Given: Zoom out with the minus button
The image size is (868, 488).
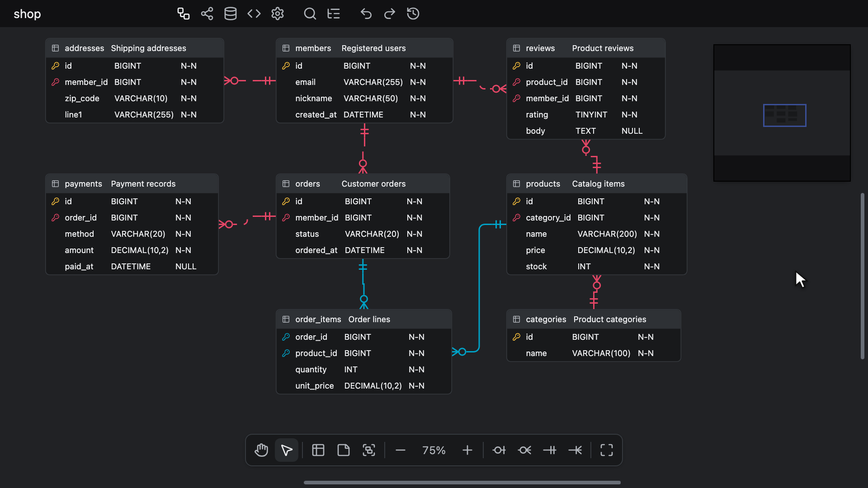Looking at the screenshot, I should coord(401,450).
